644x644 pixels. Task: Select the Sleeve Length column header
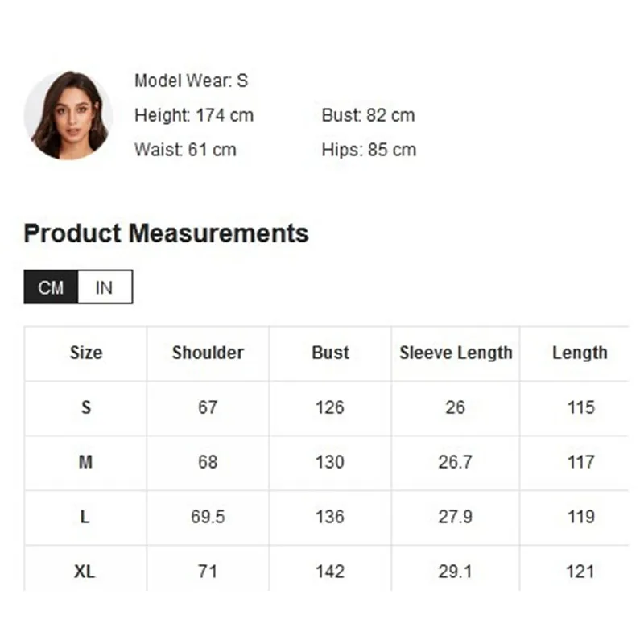click(x=456, y=353)
